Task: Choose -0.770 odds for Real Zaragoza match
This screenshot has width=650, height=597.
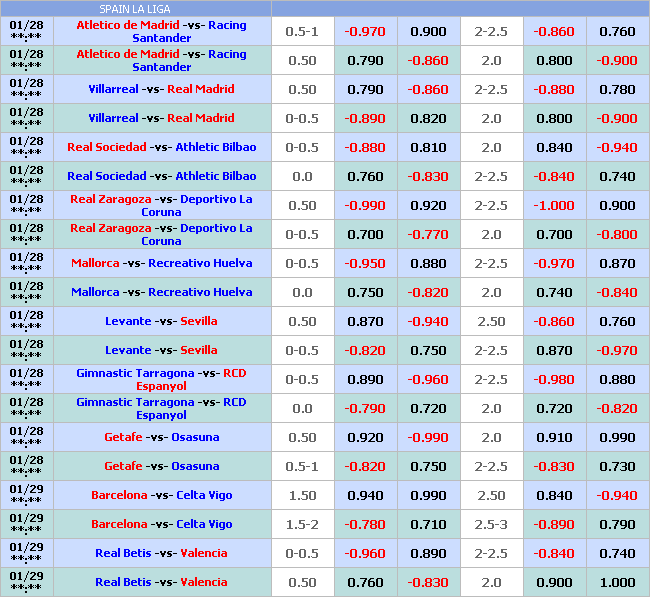Action: (x=428, y=234)
